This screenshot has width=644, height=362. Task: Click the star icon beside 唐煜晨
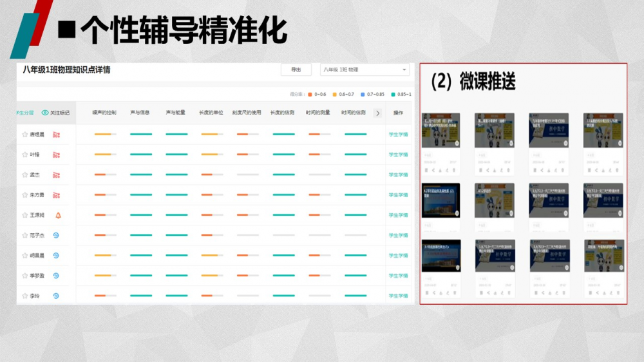25,135
